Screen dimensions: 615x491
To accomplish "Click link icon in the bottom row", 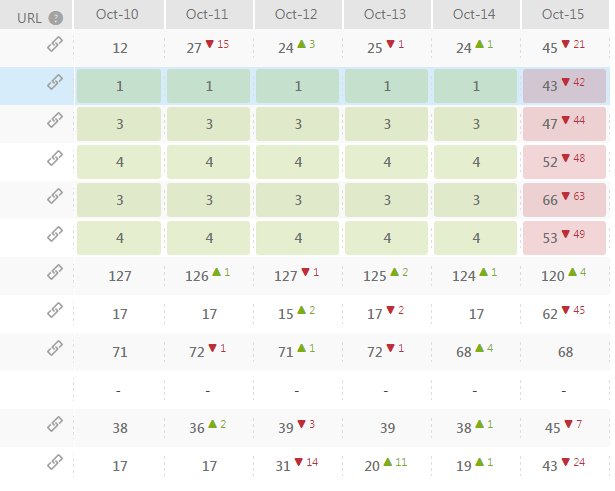I will (55, 463).
